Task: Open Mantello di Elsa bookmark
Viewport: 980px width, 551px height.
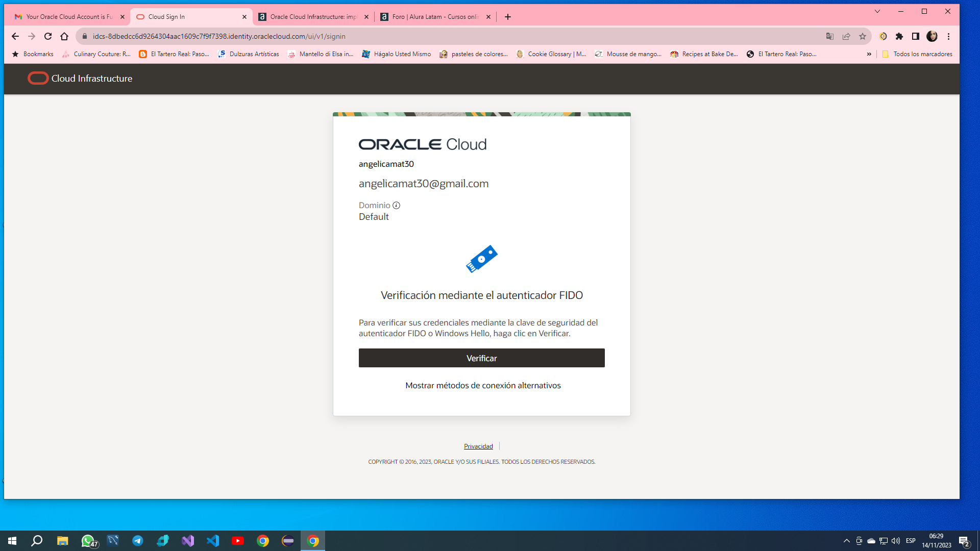Action: pyautogui.click(x=321, y=54)
